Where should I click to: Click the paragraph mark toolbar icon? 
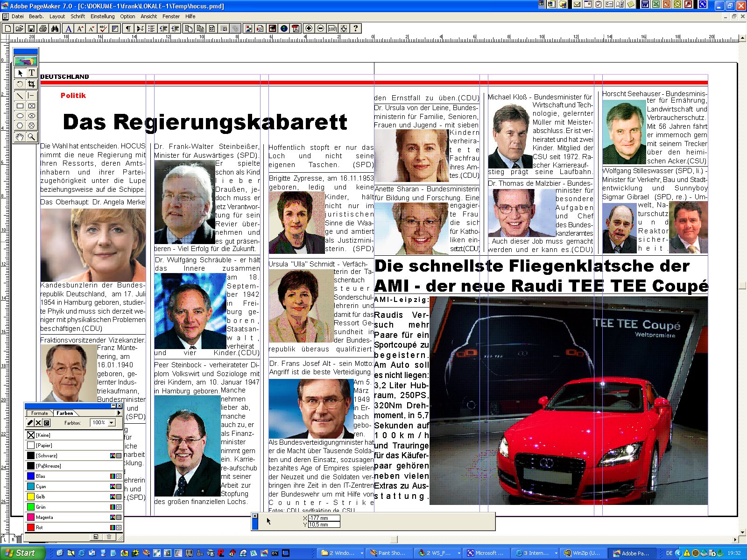click(128, 28)
